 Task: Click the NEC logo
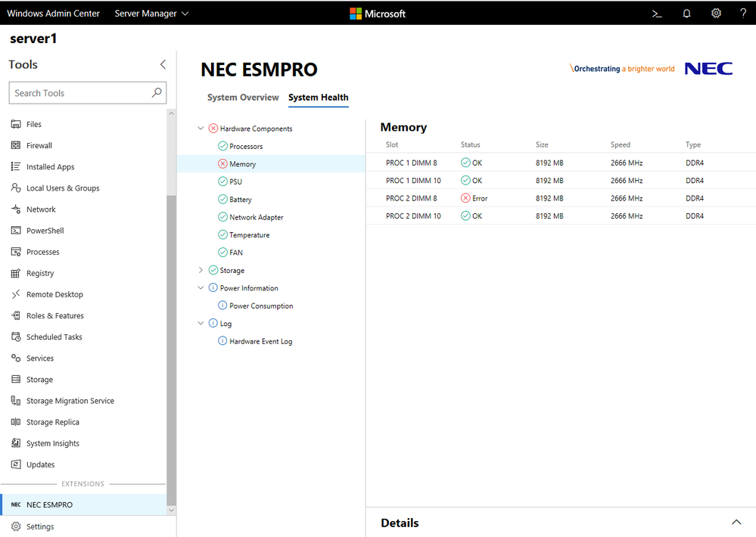coord(708,69)
